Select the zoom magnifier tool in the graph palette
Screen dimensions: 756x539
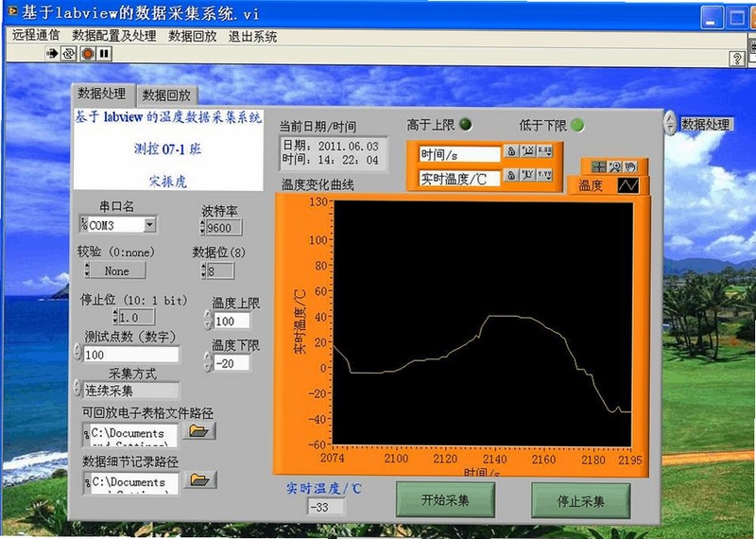(615, 167)
